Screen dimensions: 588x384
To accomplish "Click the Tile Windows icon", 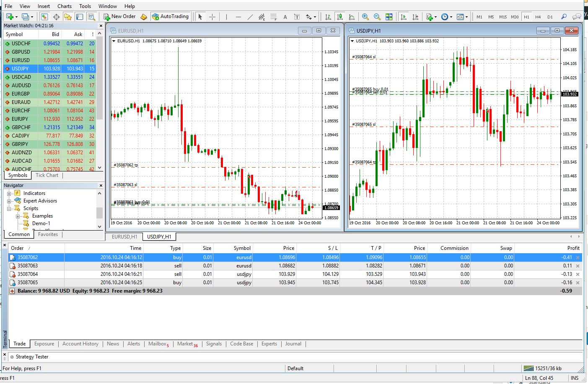I will pyautogui.click(x=389, y=17).
